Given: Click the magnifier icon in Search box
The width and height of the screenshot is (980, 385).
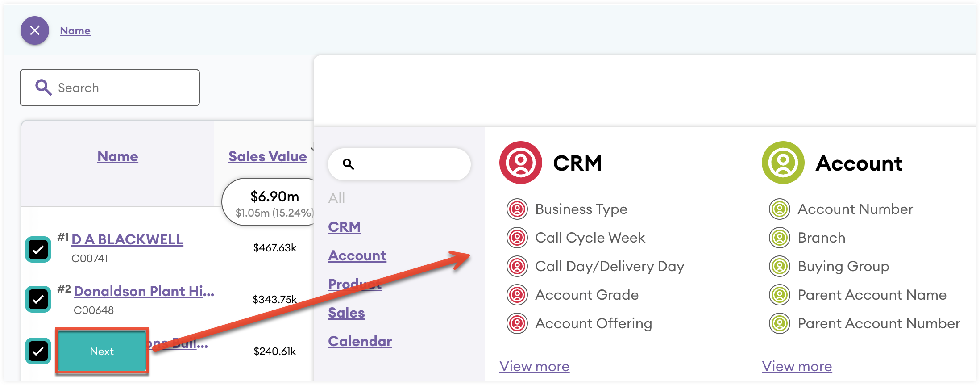Looking at the screenshot, I should pyautogui.click(x=43, y=88).
